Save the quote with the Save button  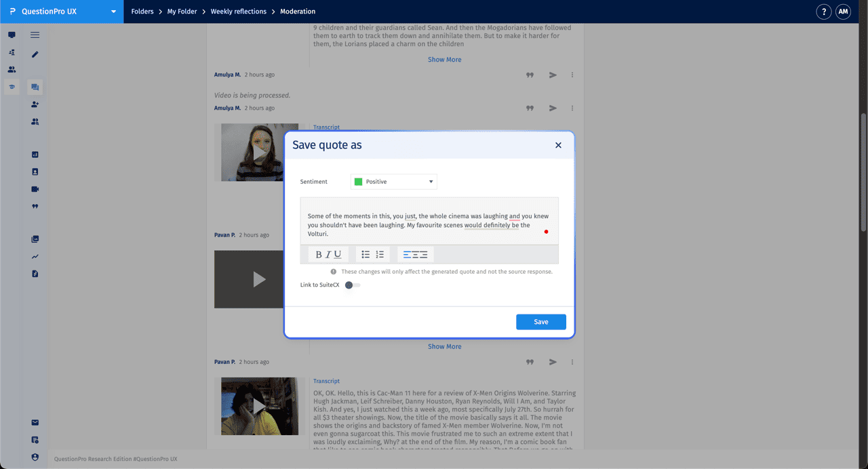point(540,321)
